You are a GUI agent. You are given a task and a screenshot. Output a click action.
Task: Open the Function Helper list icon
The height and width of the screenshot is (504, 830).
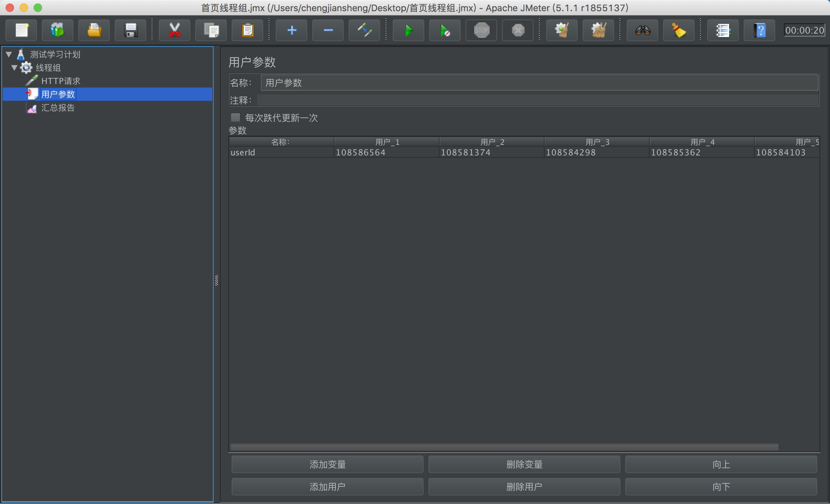pos(723,30)
